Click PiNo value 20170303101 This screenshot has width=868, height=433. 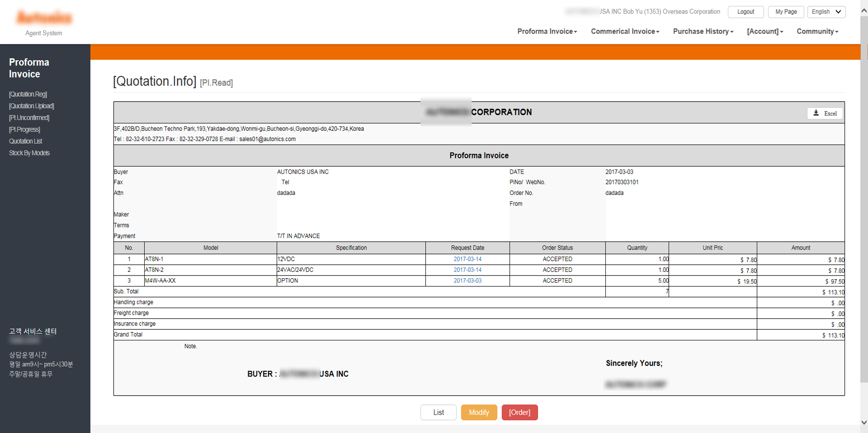(622, 182)
